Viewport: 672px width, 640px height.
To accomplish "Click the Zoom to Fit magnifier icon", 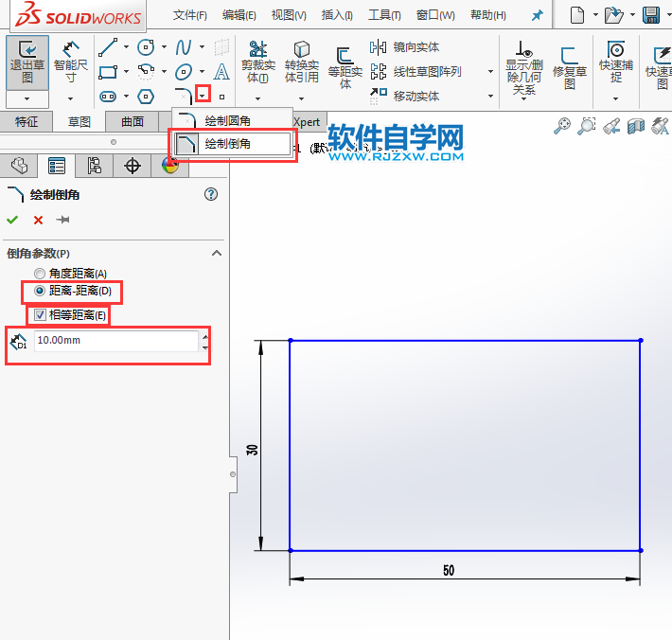I will pos(562,126).
